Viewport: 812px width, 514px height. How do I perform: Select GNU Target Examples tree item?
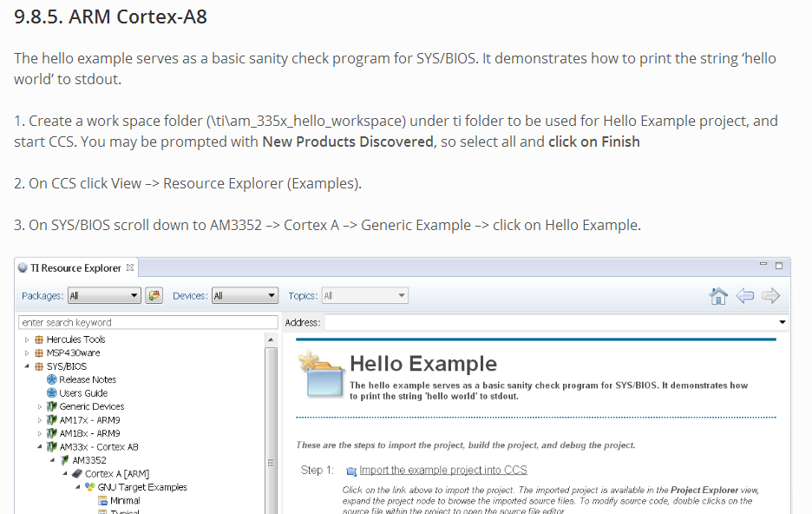142,487
